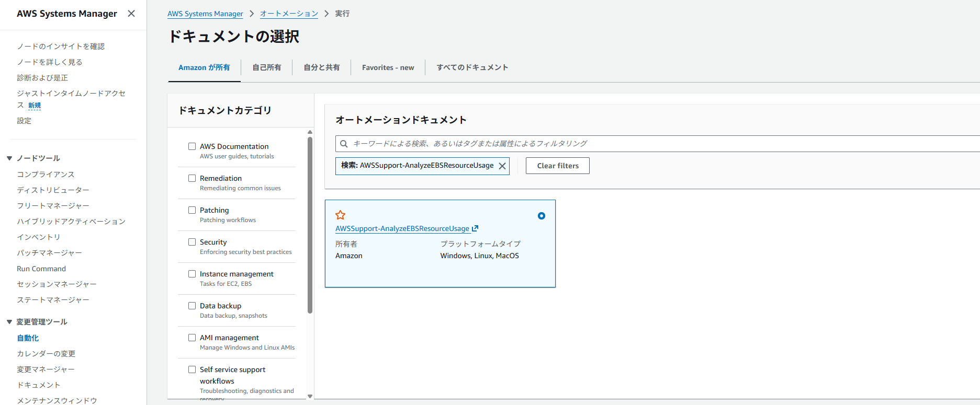Close the AWS Systems Manager sidebar
Screen dimensions: 980x405
point(131,14)
